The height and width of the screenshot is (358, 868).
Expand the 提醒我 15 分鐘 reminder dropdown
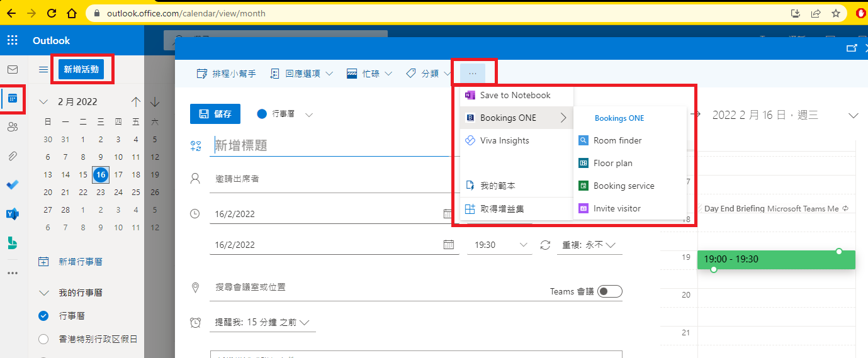coord(262,322)
